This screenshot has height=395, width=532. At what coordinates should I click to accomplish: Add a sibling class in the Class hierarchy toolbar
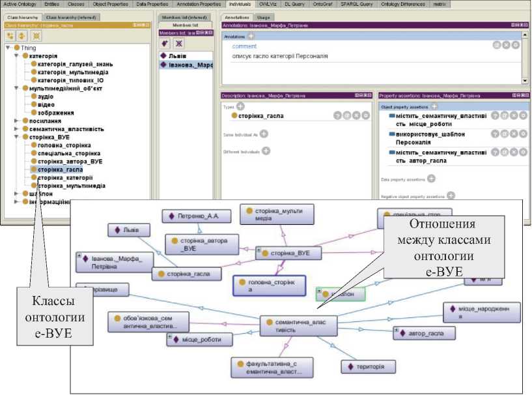click(x=22, y=36)
